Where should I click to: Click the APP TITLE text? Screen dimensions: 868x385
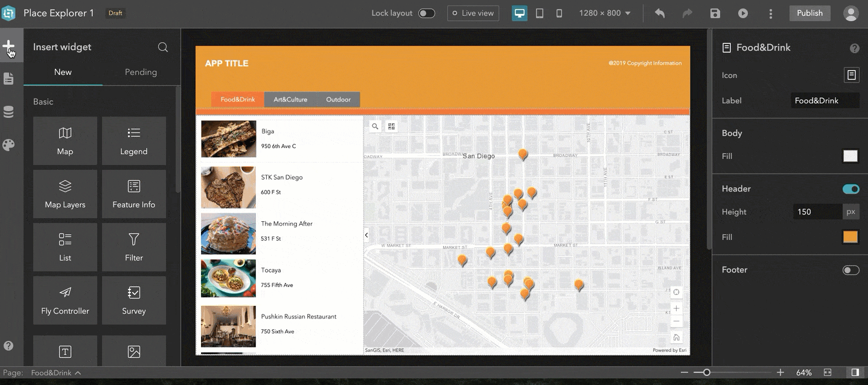click(226, 63)
